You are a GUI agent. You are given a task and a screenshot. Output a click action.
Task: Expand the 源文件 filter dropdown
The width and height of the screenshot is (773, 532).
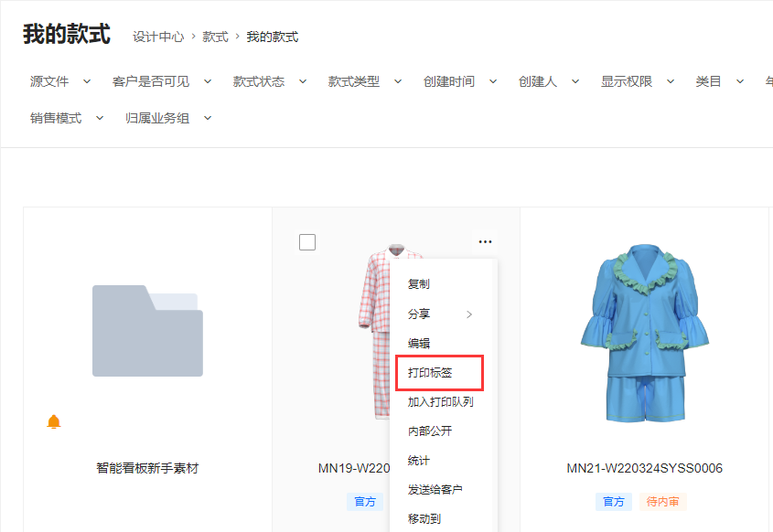coord(60,81)
